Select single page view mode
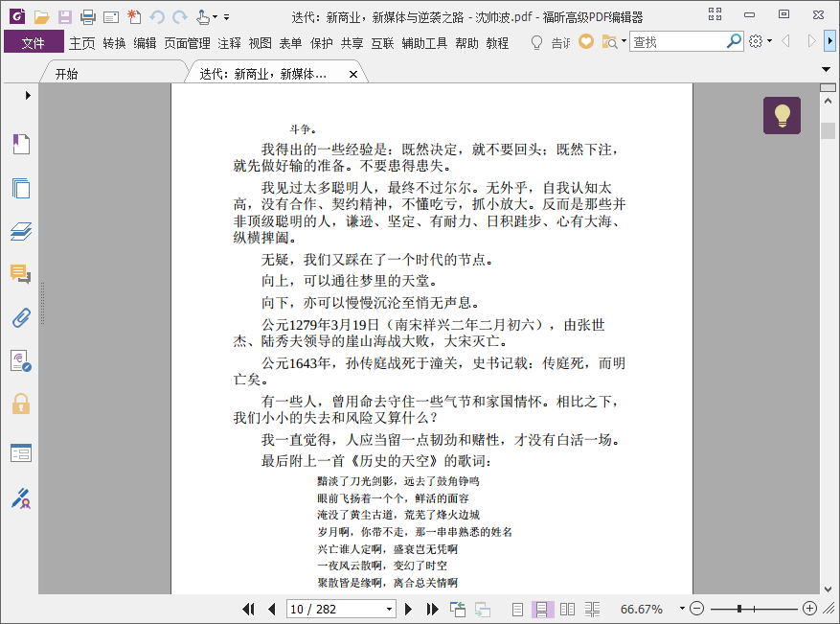This screenshot has height=624, width=840. pyautogui.click(x=517, y=609)
